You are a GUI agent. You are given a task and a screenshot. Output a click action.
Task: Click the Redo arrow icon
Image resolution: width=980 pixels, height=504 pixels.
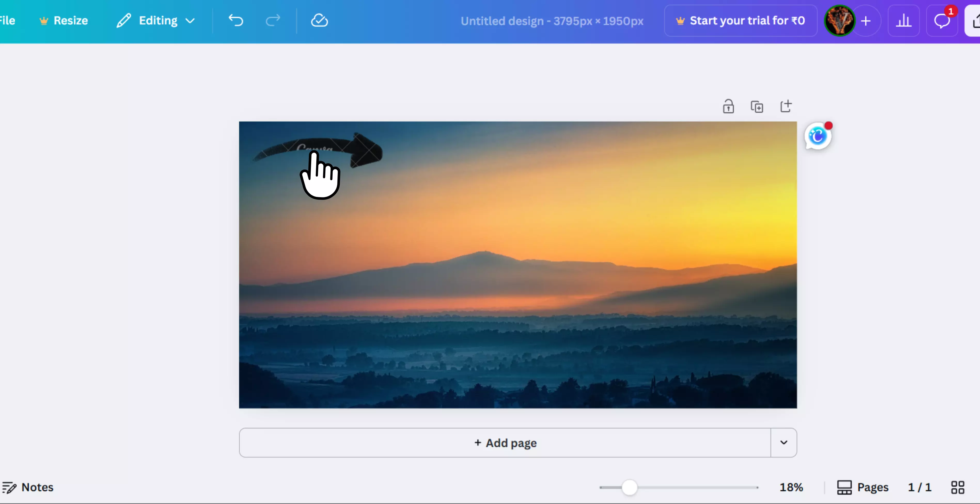(272, 21)
